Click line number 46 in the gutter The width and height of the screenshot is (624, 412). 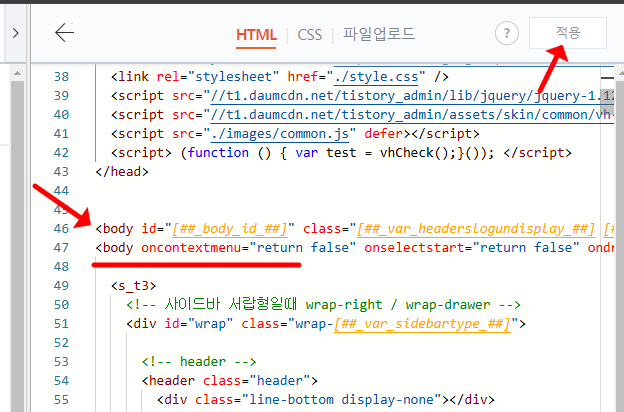[x=61, y=228]
